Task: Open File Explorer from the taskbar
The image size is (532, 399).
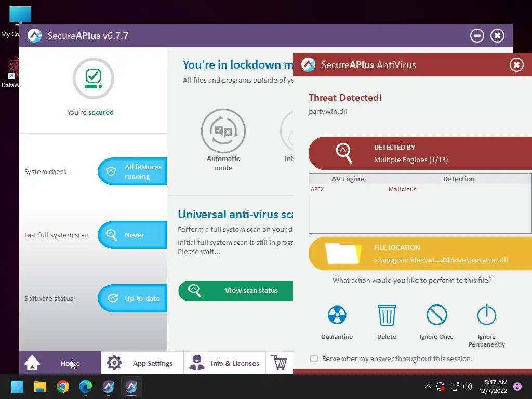Action: (39, 387)
